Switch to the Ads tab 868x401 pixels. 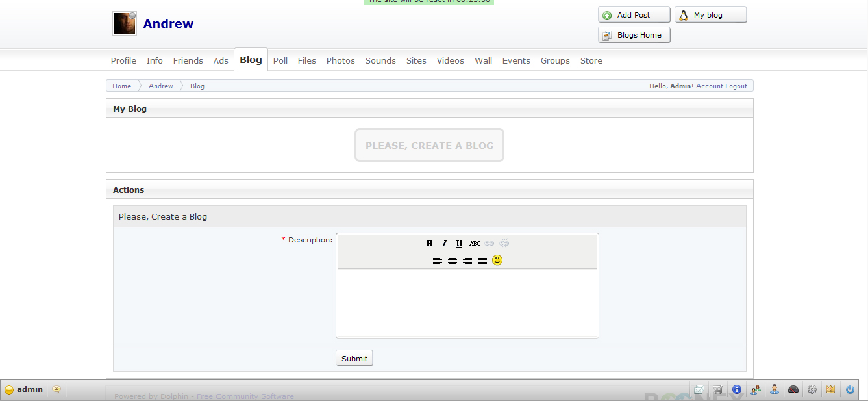221,60
